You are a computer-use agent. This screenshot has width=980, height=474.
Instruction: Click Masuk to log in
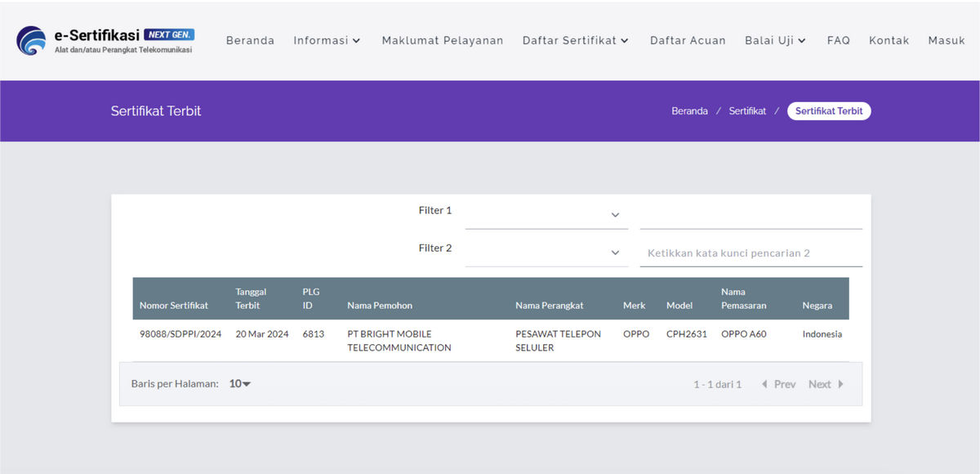click(947, 40)
